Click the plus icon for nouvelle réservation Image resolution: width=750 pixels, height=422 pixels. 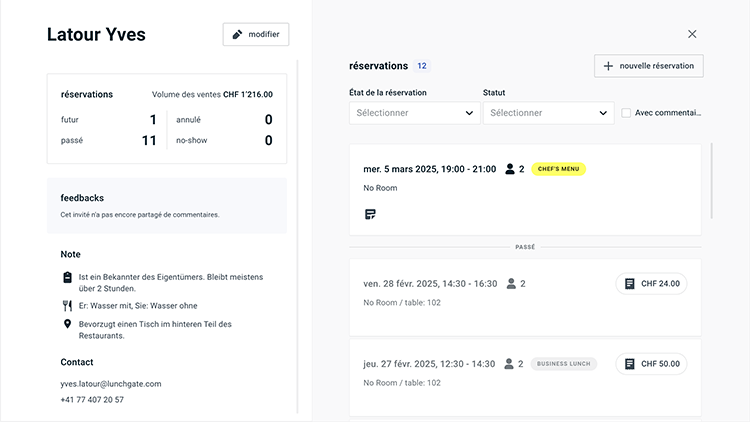(x=608, y=66)
